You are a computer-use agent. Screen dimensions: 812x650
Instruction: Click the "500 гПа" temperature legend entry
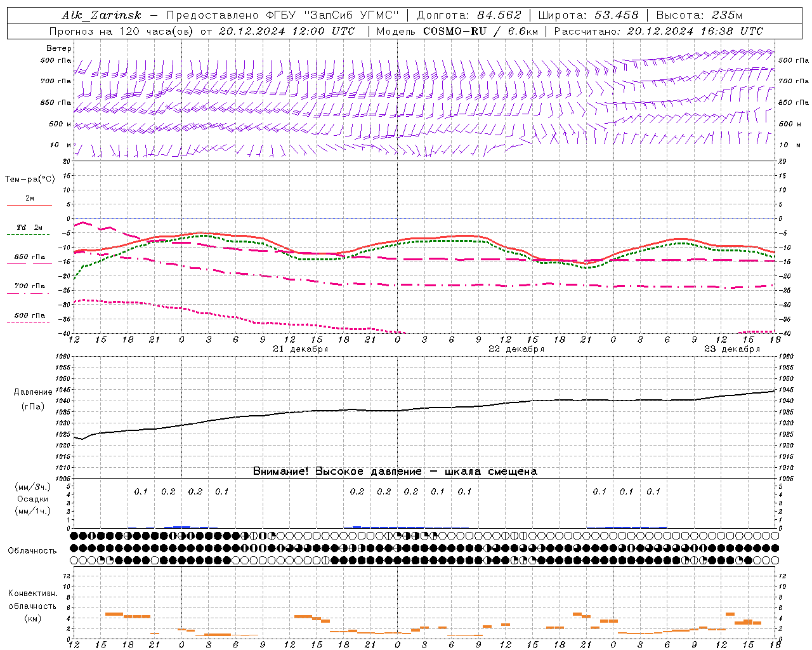click(29, 319)
